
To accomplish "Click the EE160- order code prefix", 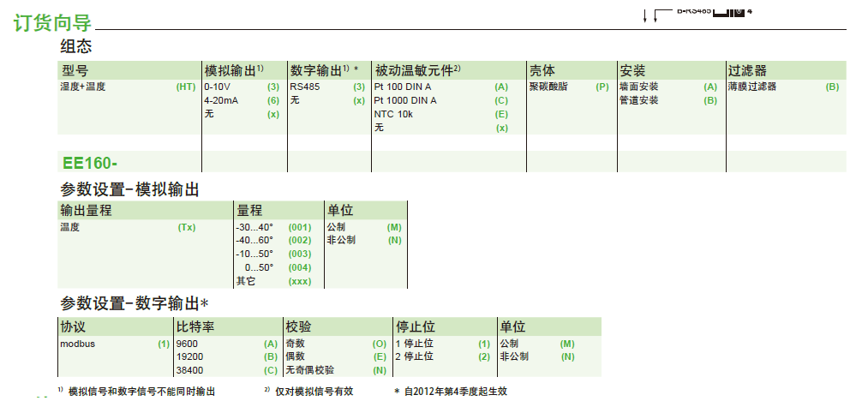I will point(90,164).
